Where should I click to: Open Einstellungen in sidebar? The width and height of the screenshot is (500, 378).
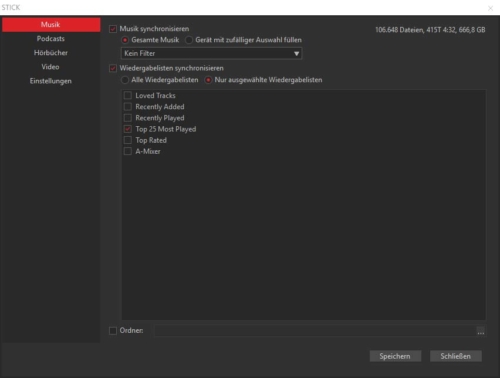[51, 81]
